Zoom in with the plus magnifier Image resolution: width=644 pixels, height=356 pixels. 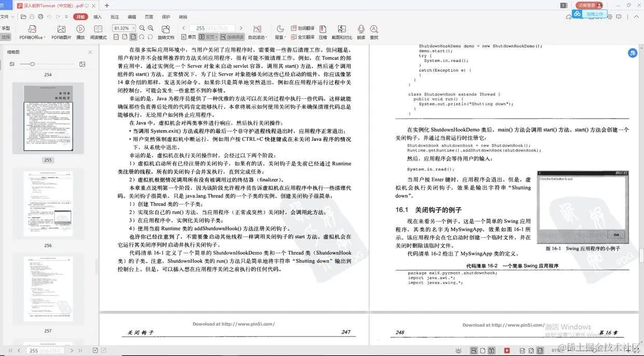tap(150, 28)
